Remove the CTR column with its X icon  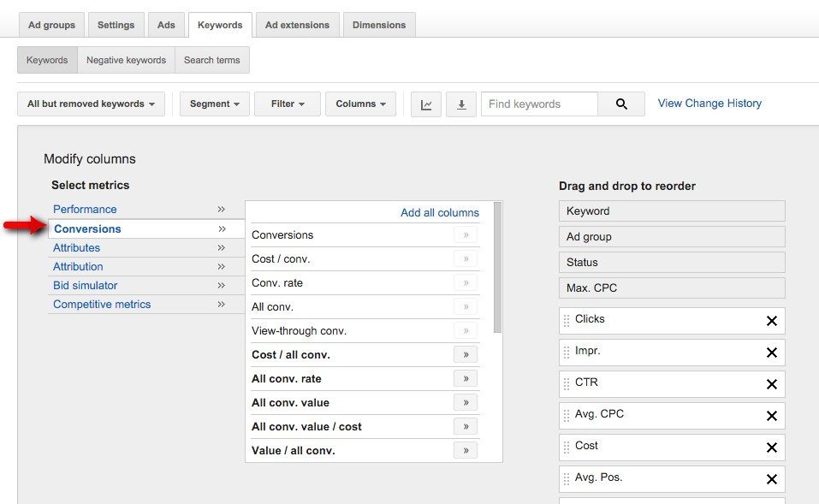click(769, 383)
